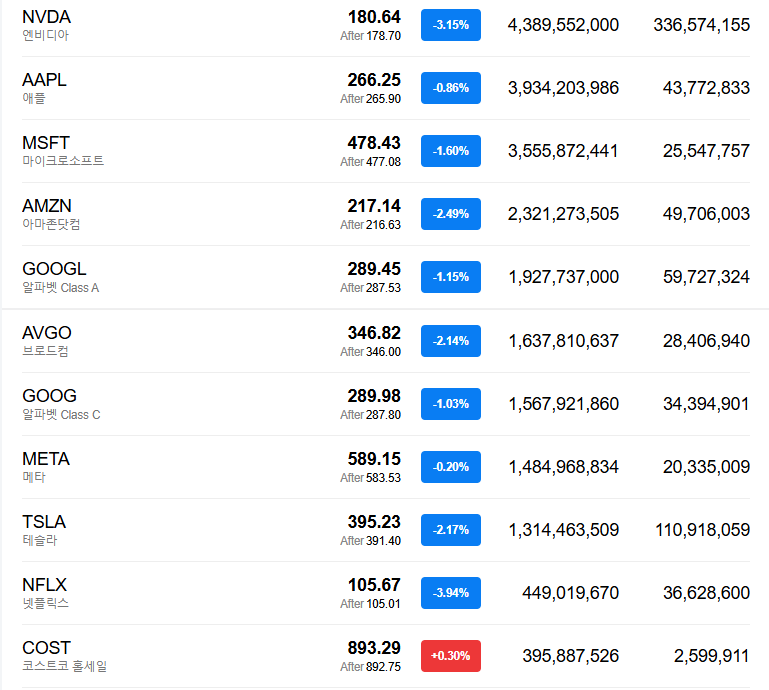769x690 pixels.
Task: Click the -0.20% change badge for META
Action: pos(451,467)
